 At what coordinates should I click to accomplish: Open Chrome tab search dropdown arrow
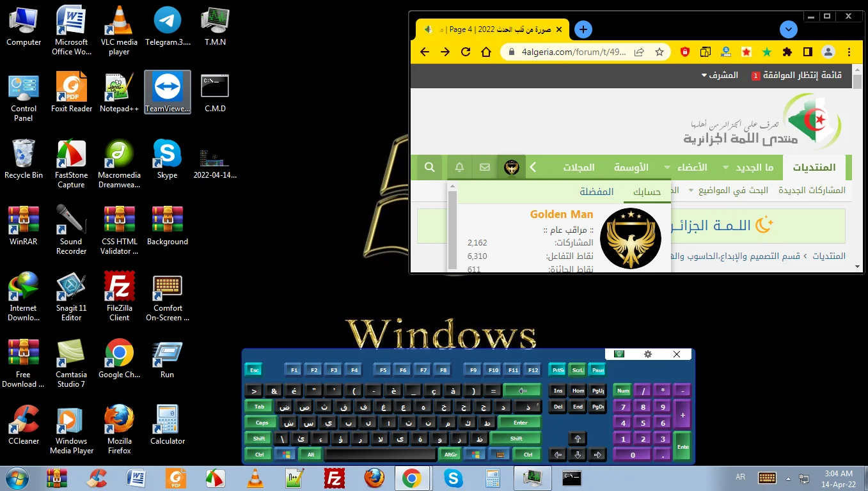pos(788,29)
